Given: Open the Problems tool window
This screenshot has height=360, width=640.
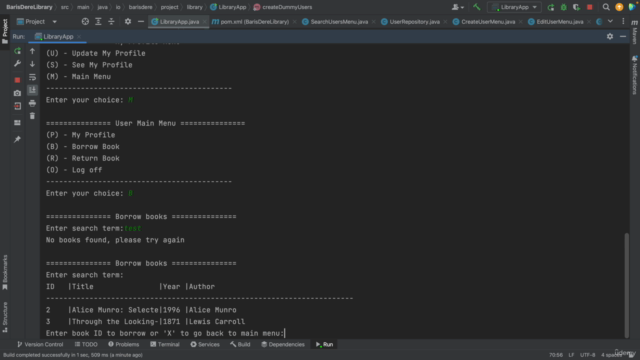Looking at the screenshot, I should [x=124, y=344].
